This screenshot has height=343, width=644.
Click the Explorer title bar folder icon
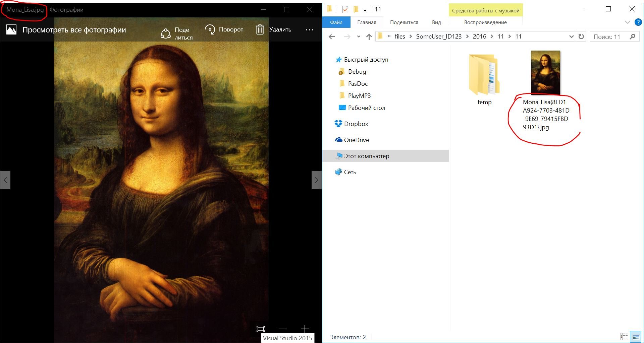pos(329,9)
